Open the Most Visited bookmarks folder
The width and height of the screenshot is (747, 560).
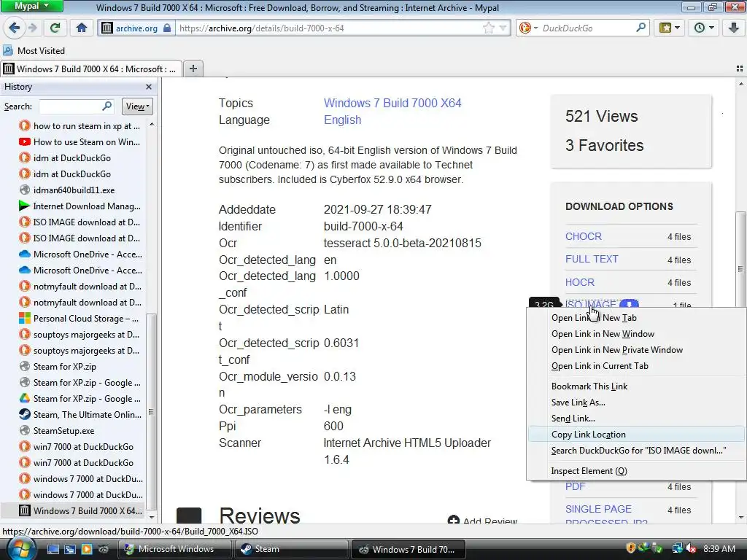tap(34, 50)
